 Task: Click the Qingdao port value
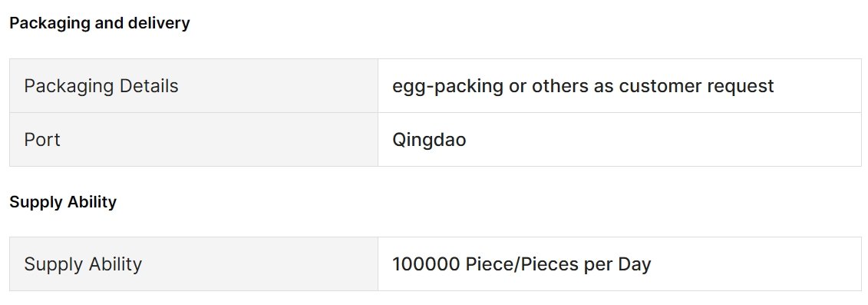coord(429,140)
